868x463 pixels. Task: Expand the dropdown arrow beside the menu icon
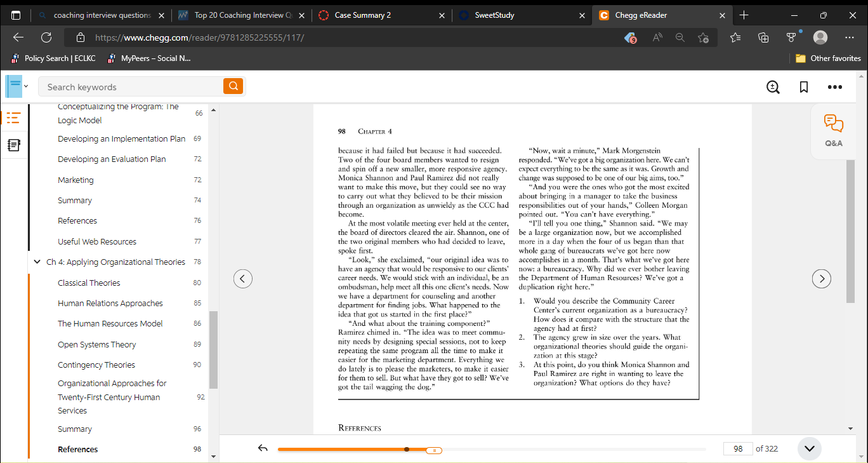[x=26, y=86]
